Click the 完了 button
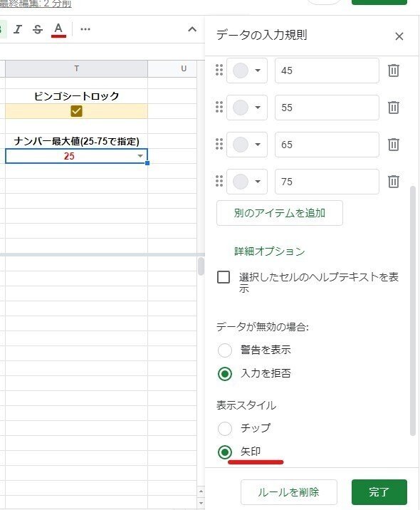Viewport: 420px width, 510px height. point(379,492)
